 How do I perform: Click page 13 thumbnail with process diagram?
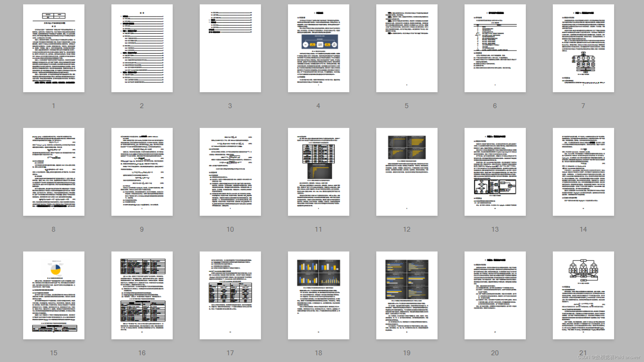click(x=495, y=172)
